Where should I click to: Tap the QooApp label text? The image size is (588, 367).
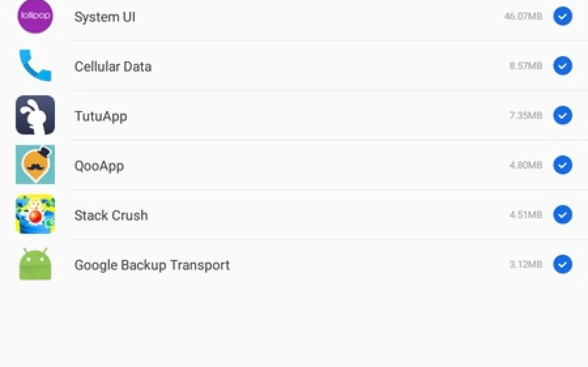point(99,166)
